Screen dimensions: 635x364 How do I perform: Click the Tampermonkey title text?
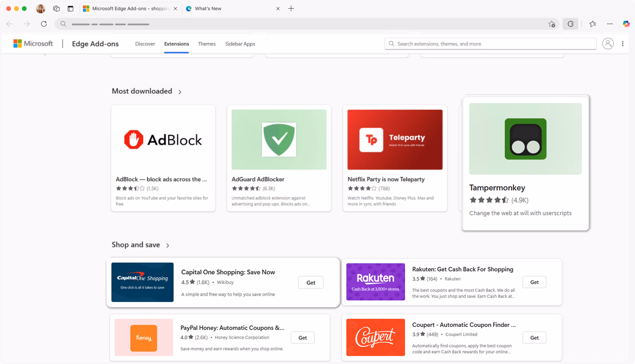(497, 188)
